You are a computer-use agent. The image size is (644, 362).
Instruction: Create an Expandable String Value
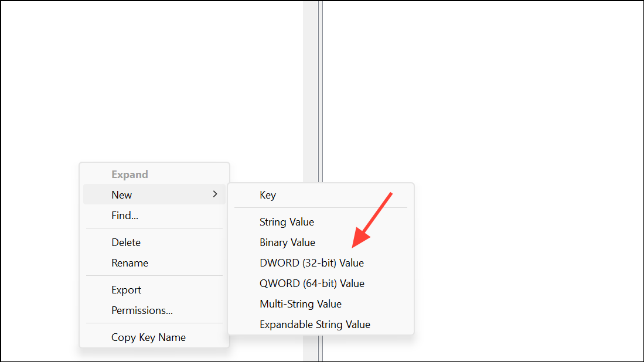pyautogui.click(x=315, y=324)
